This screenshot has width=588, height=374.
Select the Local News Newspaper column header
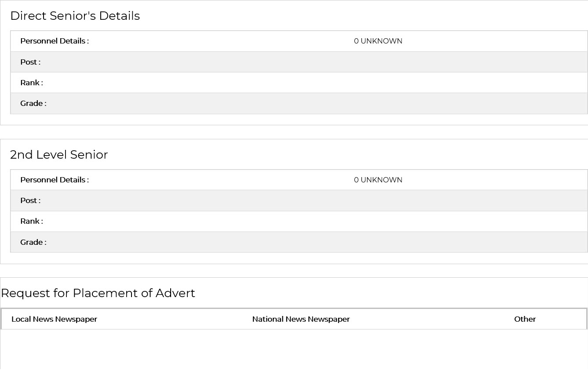[x=54, y=319]
